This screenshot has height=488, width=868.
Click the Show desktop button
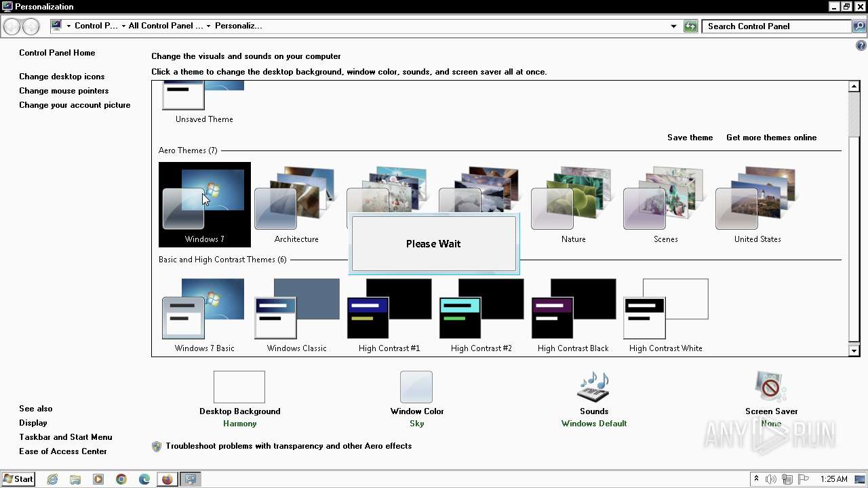[861, 479]
